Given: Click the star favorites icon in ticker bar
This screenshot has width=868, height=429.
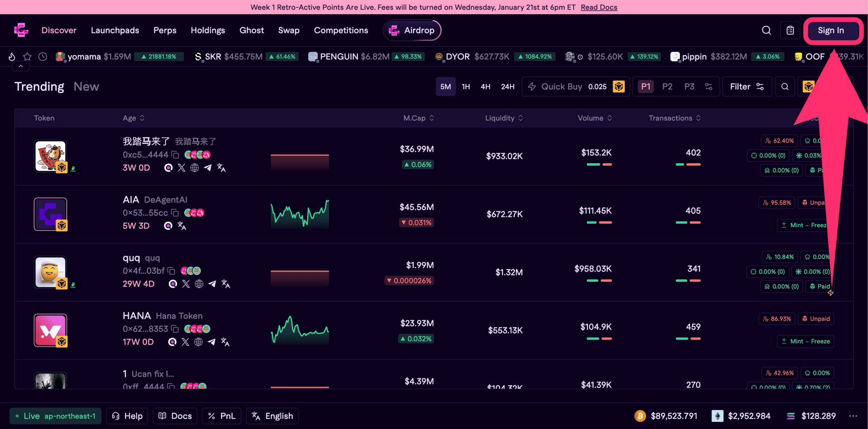Looking at the screenshot, I should click(27, 56).
